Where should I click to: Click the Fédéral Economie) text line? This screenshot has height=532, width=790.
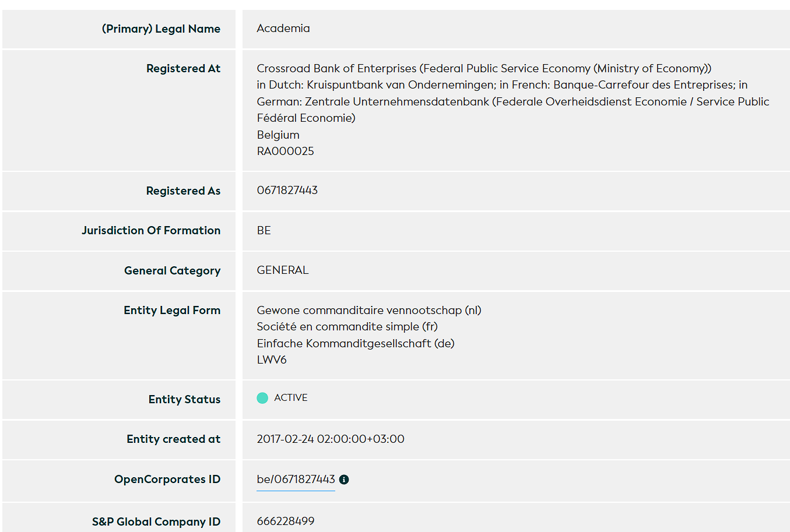pos(306,118)
